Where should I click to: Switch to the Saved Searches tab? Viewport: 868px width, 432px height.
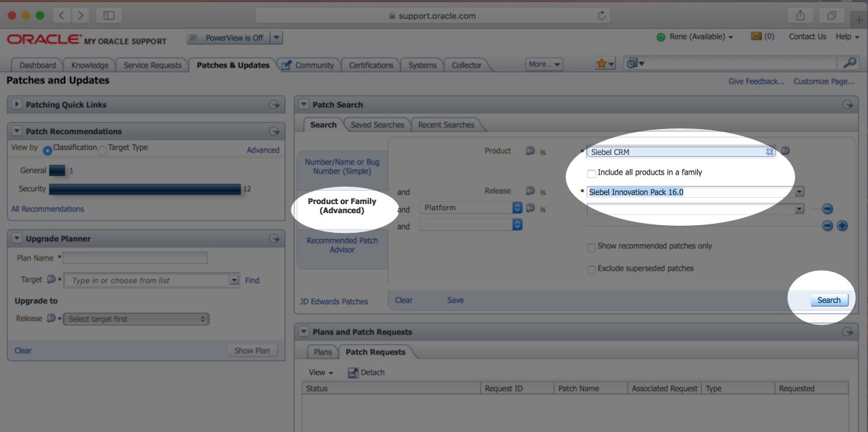pos(377,125)
